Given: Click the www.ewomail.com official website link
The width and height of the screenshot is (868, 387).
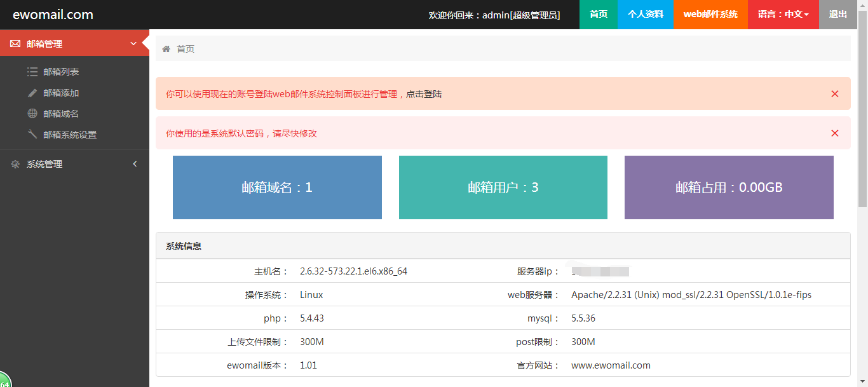Looking at the screenshot, I should pyautogui.click(x=610, y=365).
